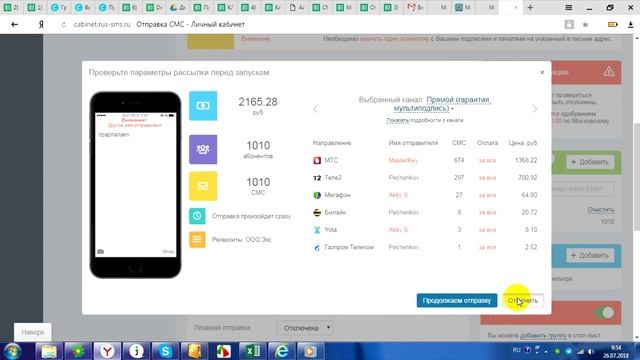
Task: Click the '2165.28' total cost value
Action: tap(258, 102)
